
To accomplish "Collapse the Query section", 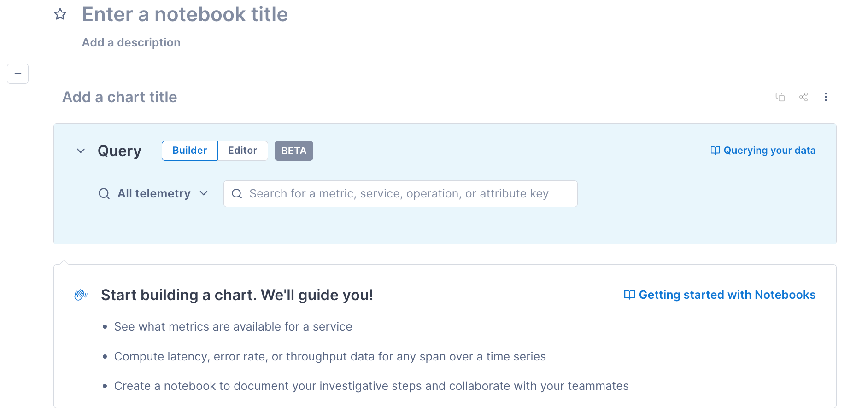I will coord(81,151).
